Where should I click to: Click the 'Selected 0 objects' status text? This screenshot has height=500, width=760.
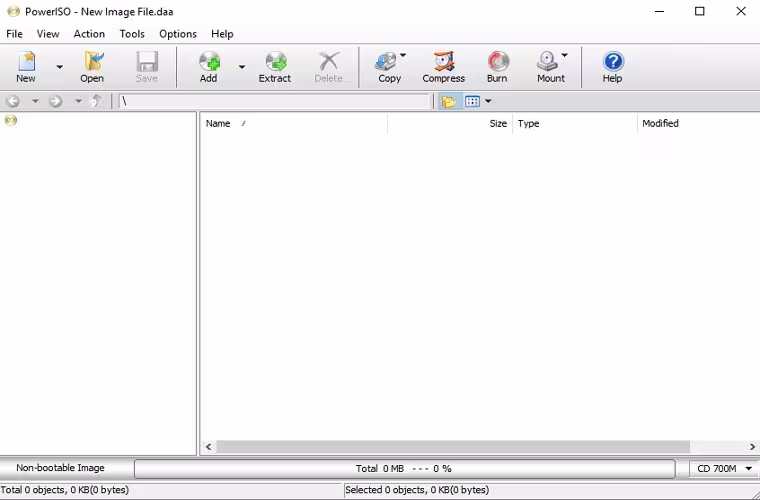[x=417, y=490]
